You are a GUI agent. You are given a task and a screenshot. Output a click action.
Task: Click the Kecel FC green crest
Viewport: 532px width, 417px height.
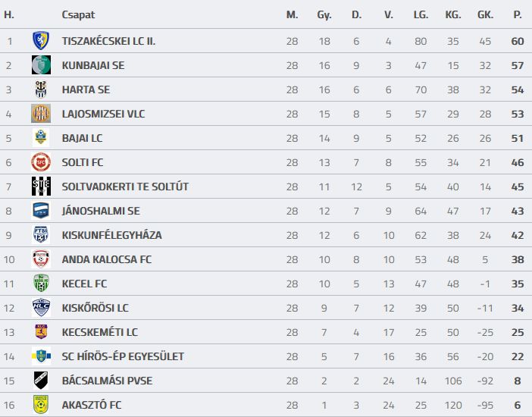[41, 284]
